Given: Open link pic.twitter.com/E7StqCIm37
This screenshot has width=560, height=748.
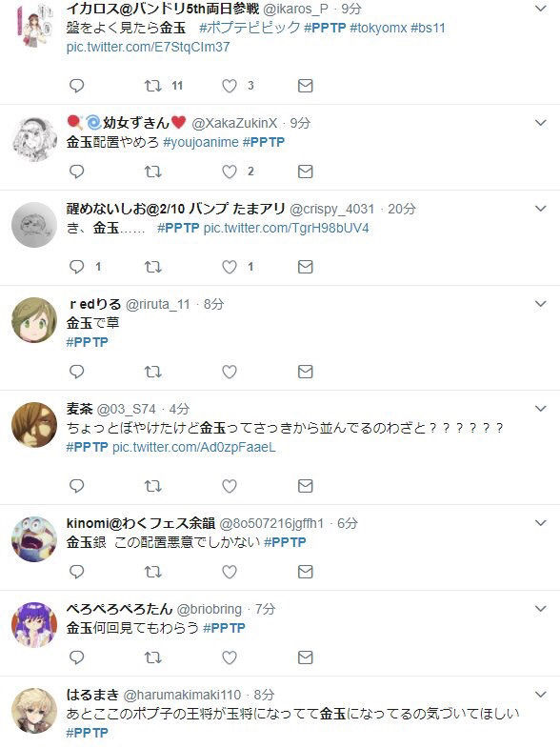Looking at the screenshot, I should [148, 48].
